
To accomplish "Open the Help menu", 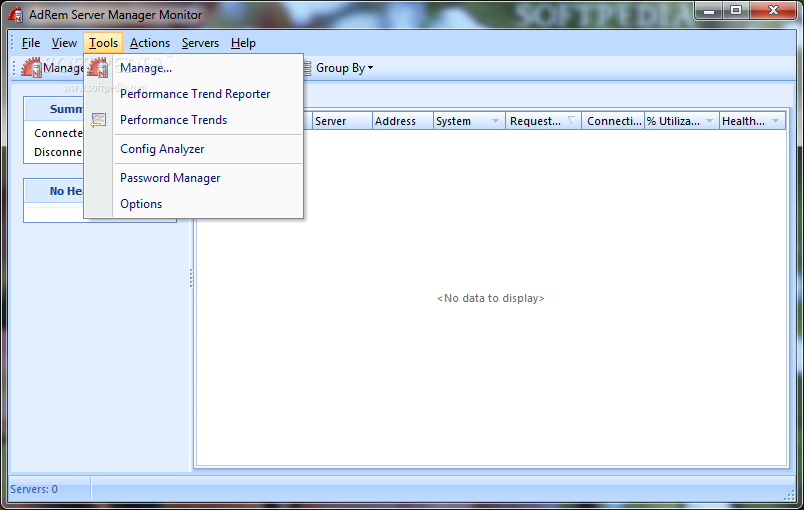I will [x=243, y=43].
